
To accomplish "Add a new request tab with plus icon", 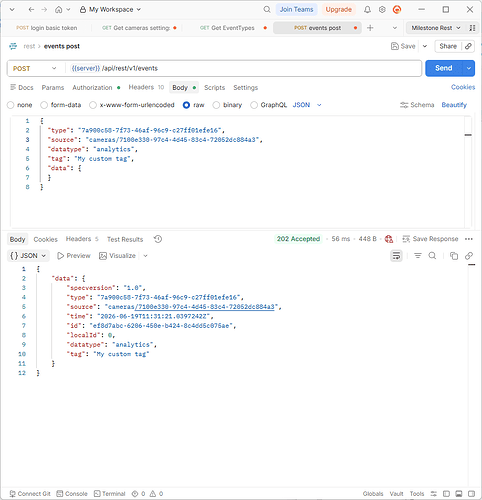I will tap(370, 28).
